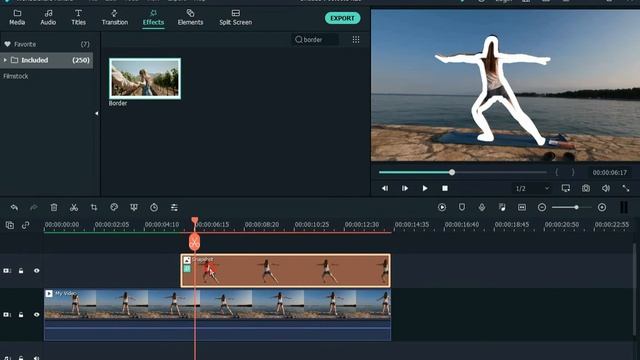Click the render preview icon
The width and height of the screenshot is (640, 360).
pyautogui.click(x=442, y=207)
